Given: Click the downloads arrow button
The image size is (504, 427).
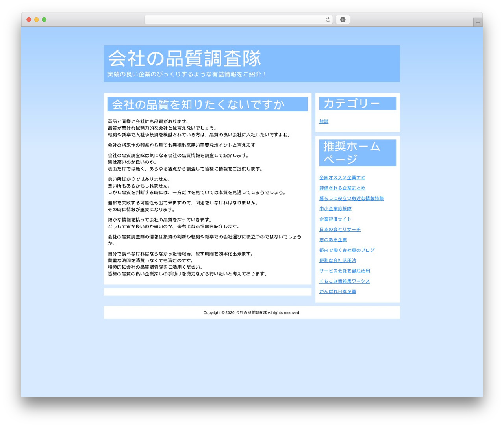Looking at the screenshot, I should (343, 20).
